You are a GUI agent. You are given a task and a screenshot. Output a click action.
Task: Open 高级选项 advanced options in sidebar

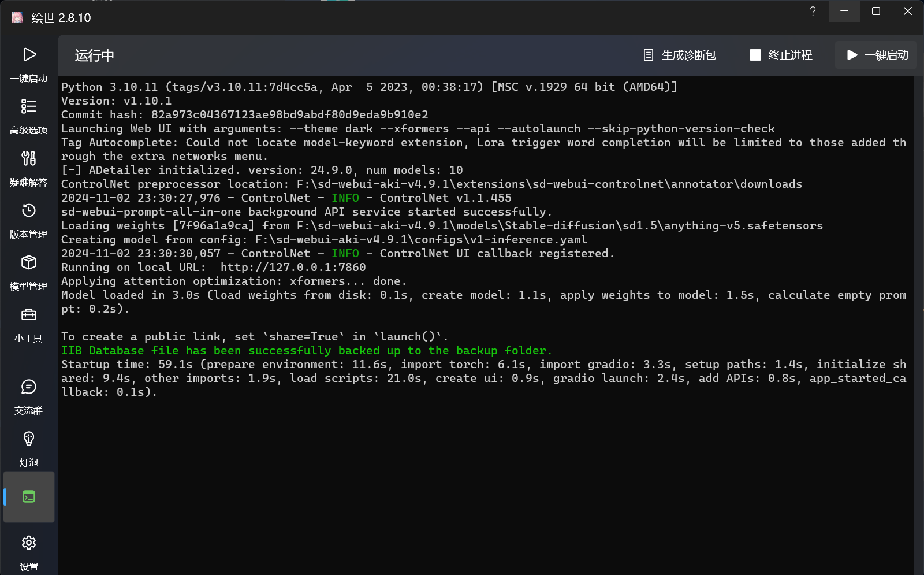point(29,117)
